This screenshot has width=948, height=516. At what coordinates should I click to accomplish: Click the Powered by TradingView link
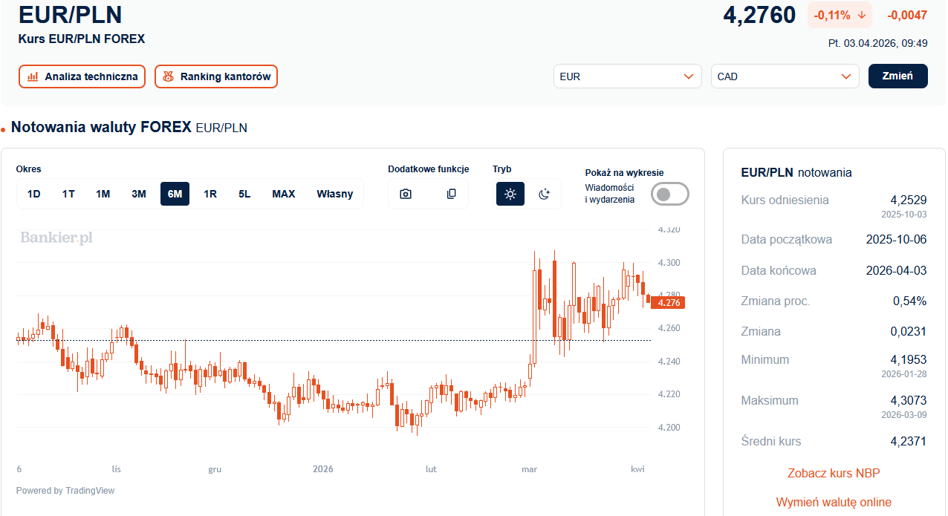tap(65, 491)
